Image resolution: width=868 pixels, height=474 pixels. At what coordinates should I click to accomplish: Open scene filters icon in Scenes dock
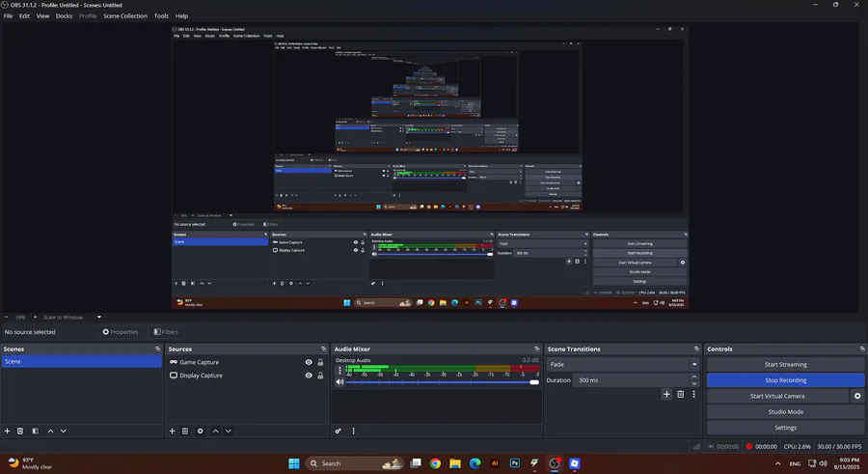(x=36, y=431)
